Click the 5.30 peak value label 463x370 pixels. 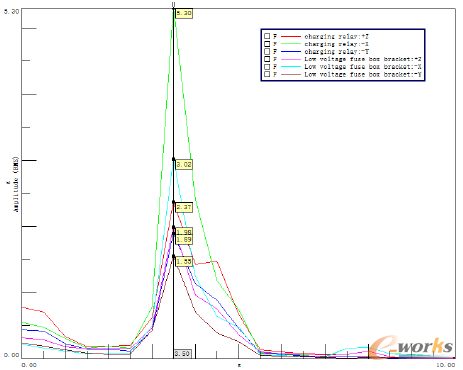[184, 13]
